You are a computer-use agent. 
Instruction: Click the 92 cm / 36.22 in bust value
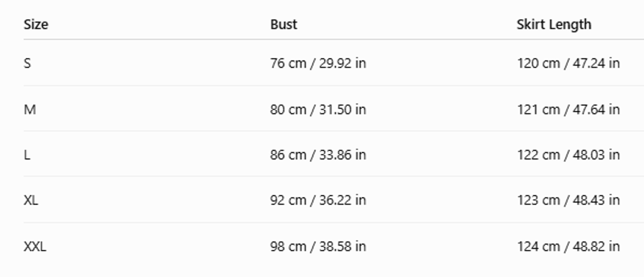318,200
